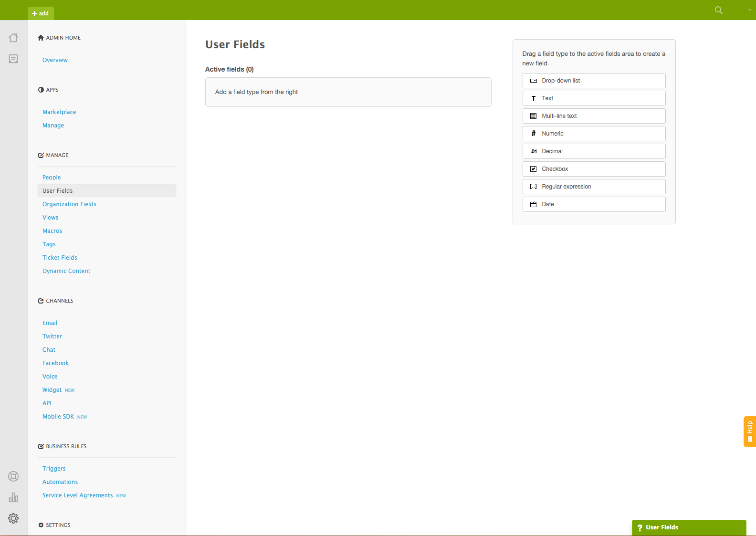Open the API channel

click(x=47, y=403)
